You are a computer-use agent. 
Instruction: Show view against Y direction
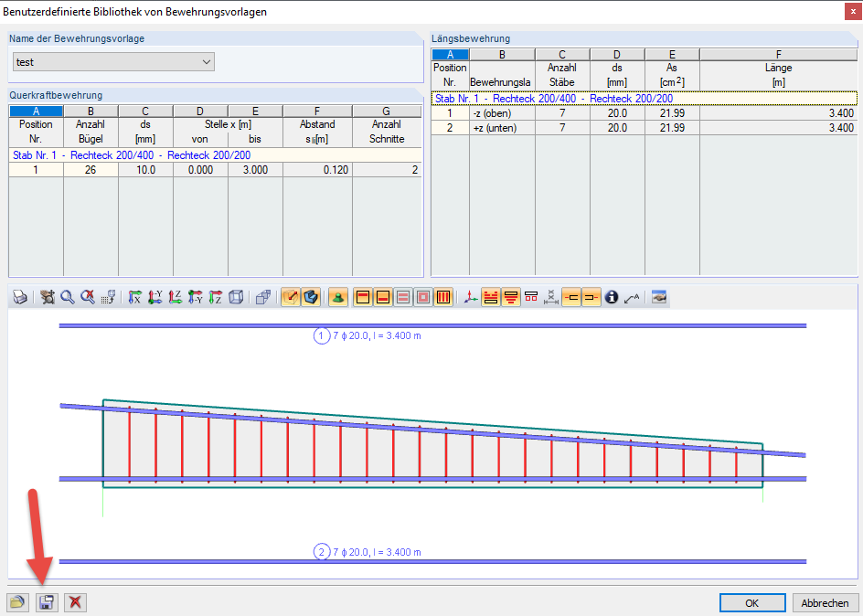click(155, 298)
